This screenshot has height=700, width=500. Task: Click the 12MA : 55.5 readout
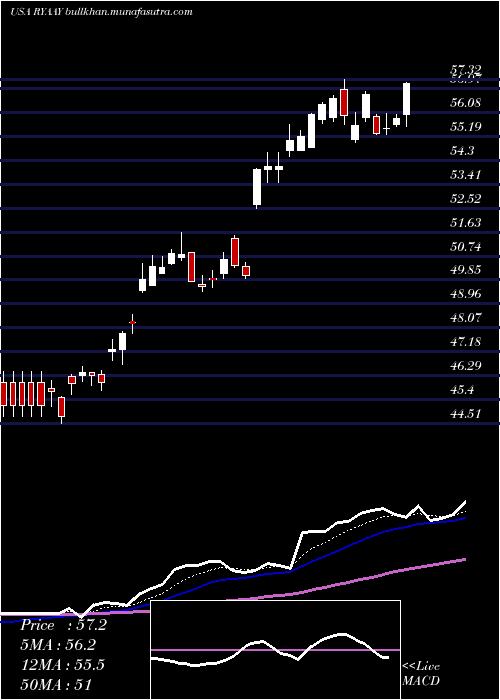(x=62, y=665)
